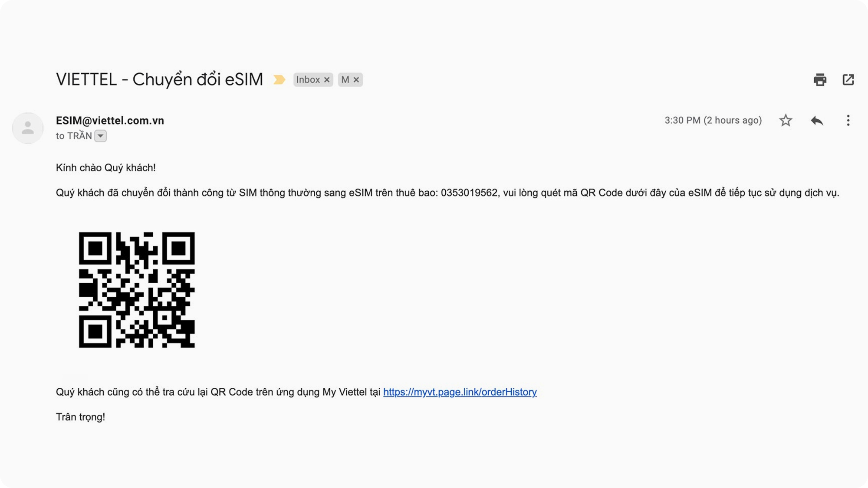
Task: Expand recipient details arrow next to TRẦN
Action: pyautogui.click(x=100, y=136)
